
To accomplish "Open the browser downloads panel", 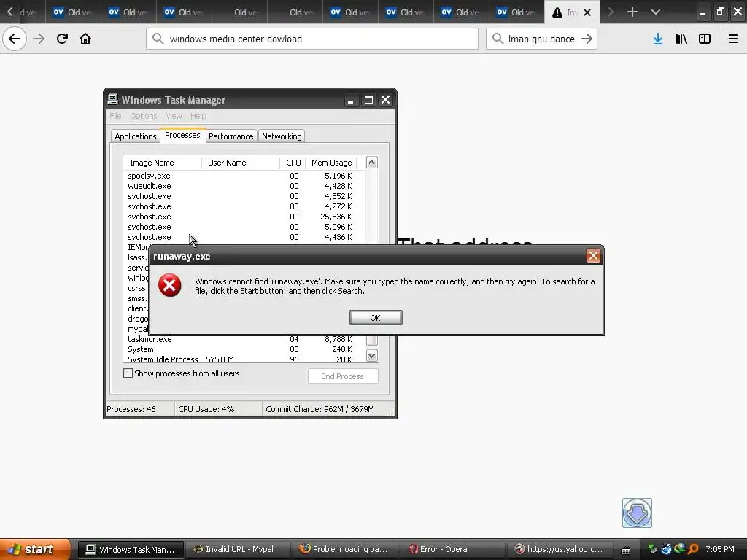I will (657, 39).
